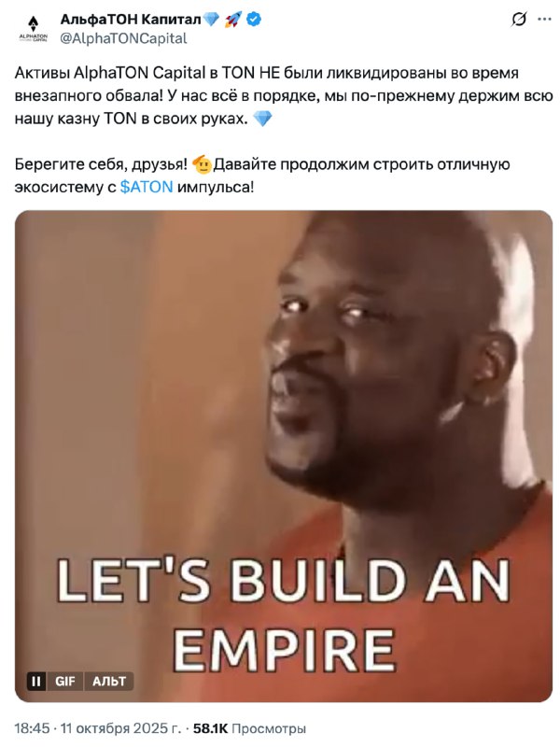560x747 pixels.
Task: Open the 58.1K Просмотры view count
Action: click(249, 728)
